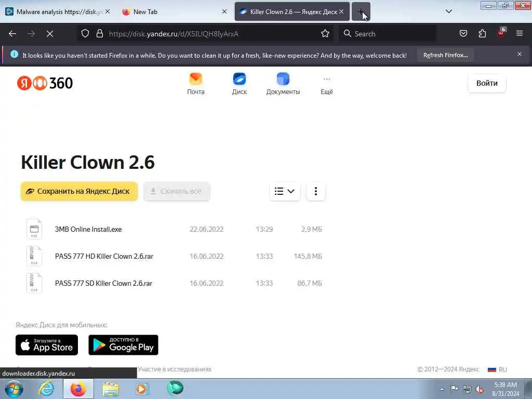Image resolution: width=532 pixels, height=399 pixels.
Task: Click the PASS 777 SD rar file icon
Action: [x=34, y=283]
